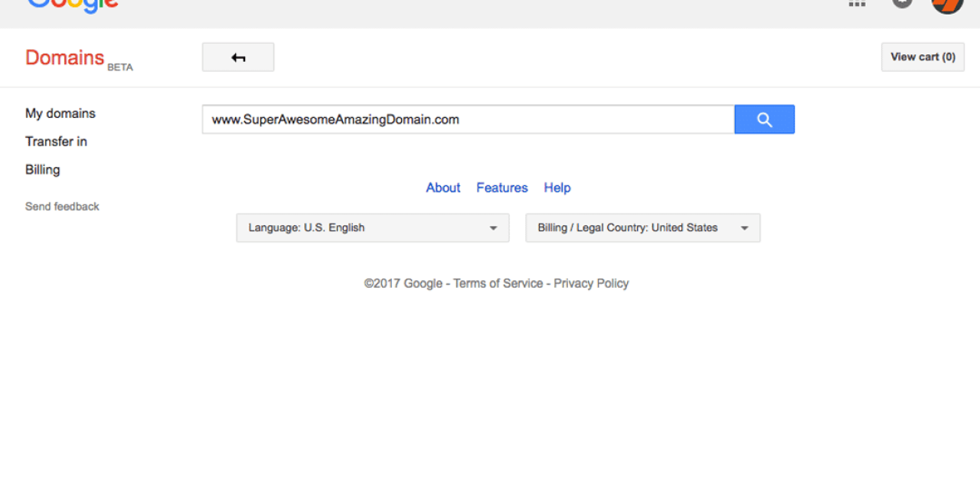Click the Google logo
This screenshot has height=490, width=980.
[x=73, y=5]
